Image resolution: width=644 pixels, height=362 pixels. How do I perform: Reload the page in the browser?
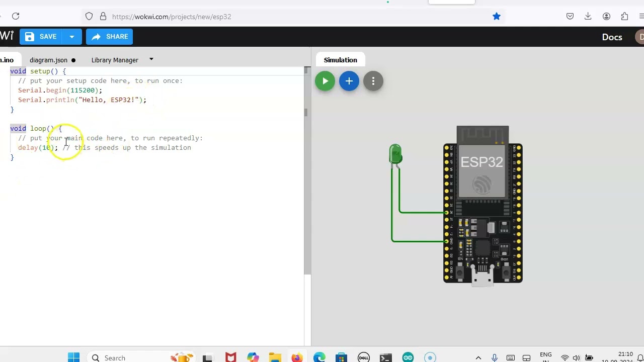tap(16, 17)
